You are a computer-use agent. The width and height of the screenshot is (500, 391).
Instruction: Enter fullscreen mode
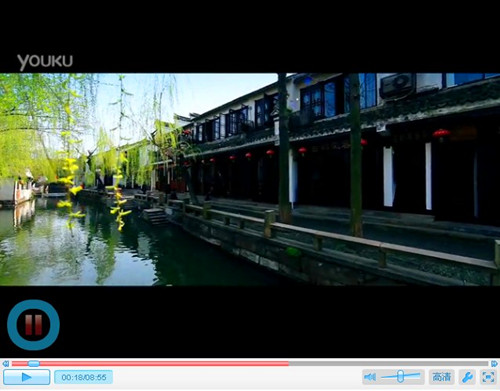tap(488, 377)
